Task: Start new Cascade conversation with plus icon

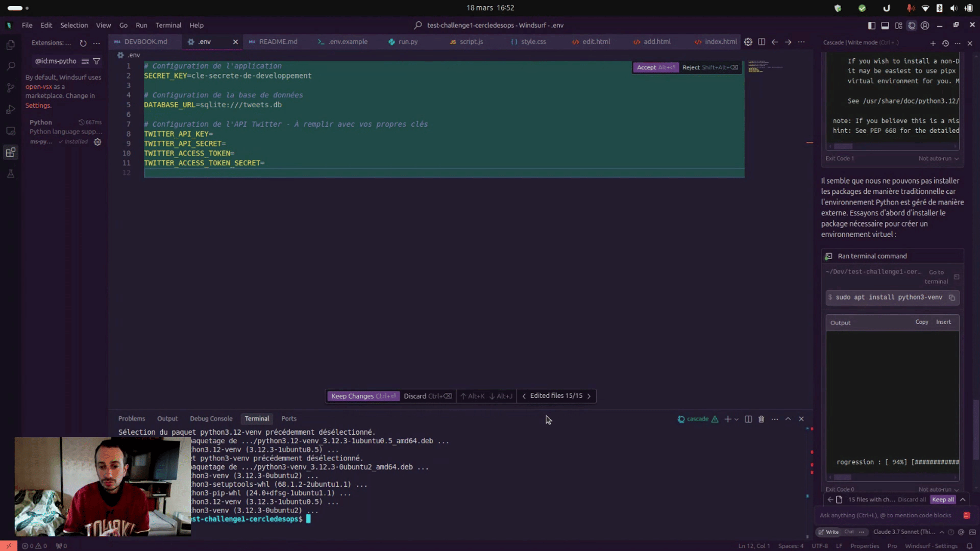Action: pos(933,43)
